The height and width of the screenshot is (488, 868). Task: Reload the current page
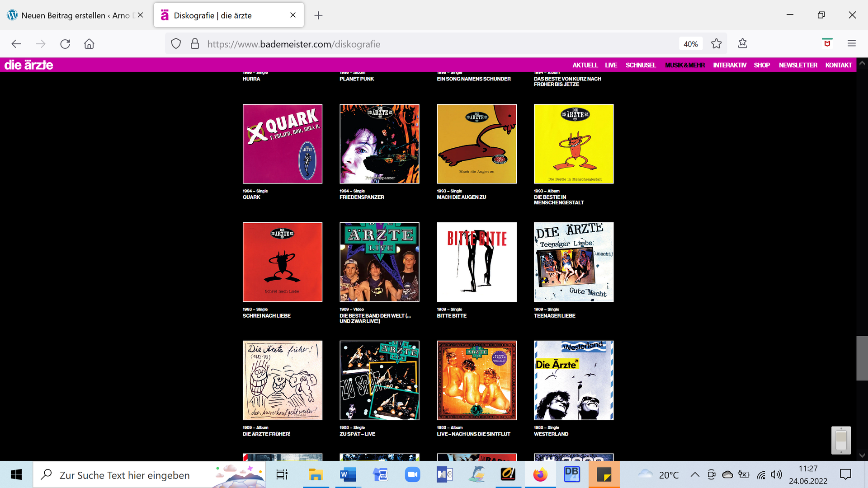pyautogui.click(x=65, y=44)
